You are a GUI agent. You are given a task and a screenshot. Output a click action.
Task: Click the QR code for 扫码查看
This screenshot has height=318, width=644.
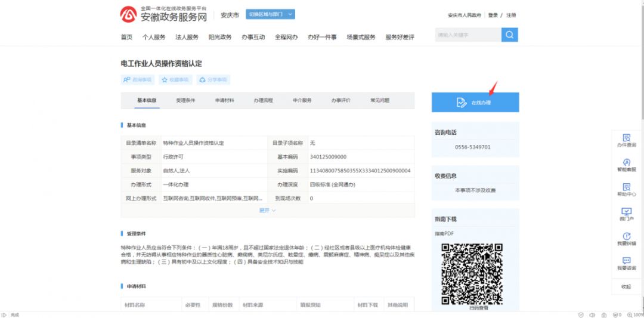click(472, 274)
